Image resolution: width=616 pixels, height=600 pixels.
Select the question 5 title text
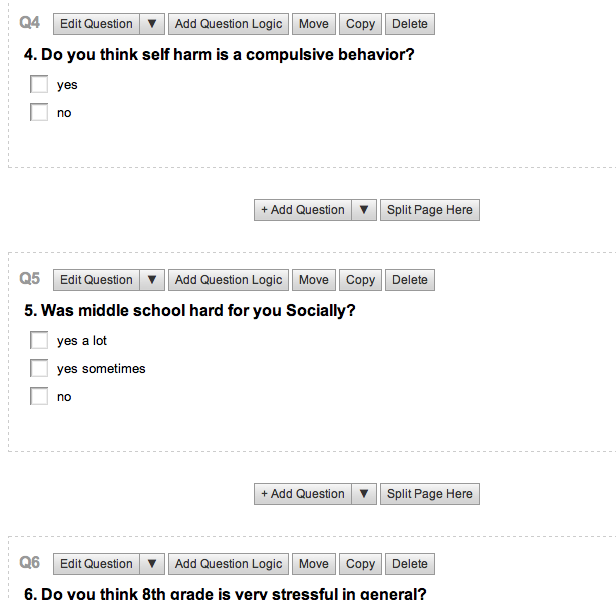click(x=190, y=311)
